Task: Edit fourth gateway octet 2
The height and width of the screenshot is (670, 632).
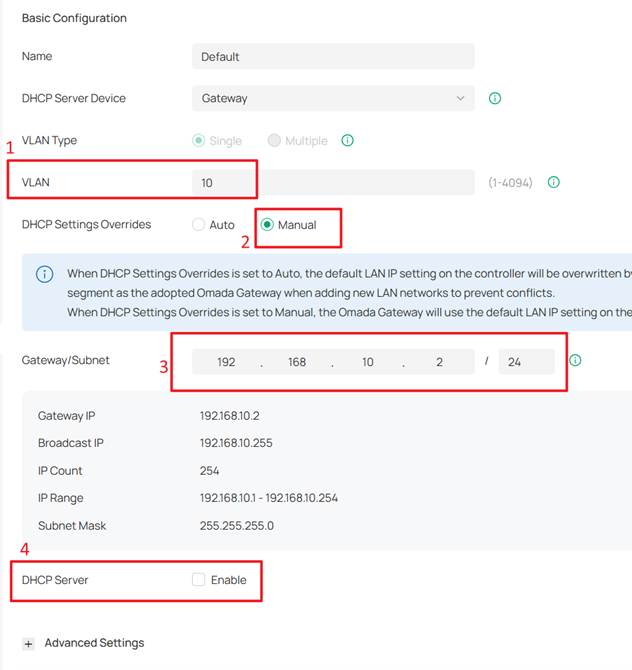Action: tap(439, 362)
